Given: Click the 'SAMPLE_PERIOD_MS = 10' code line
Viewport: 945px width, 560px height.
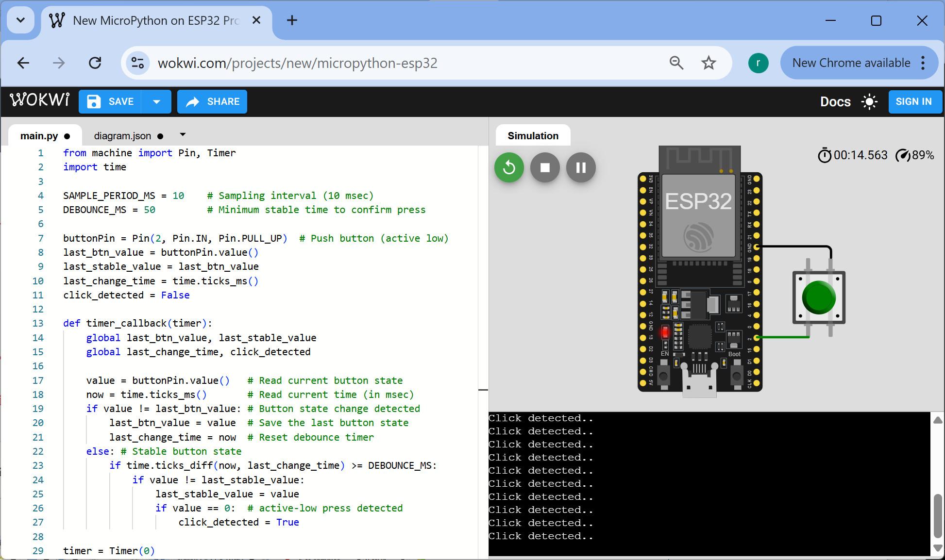Looking at the screenshot, I should click(124, 196).
